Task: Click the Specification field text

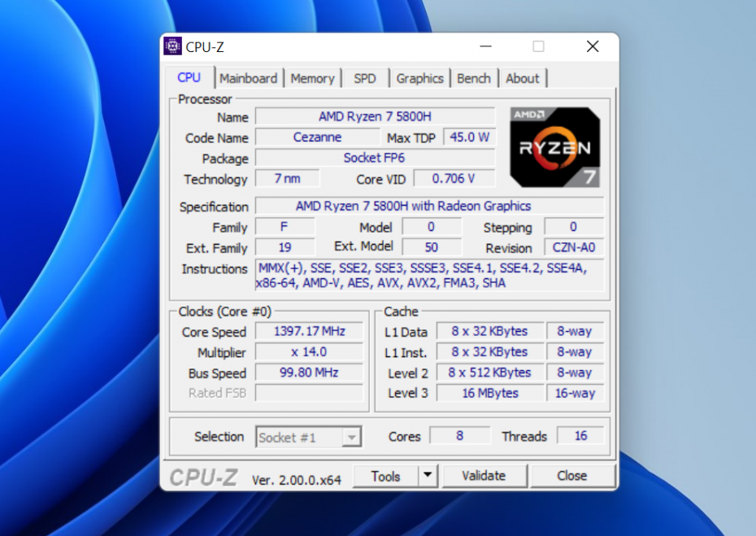Action: [429, 206]
